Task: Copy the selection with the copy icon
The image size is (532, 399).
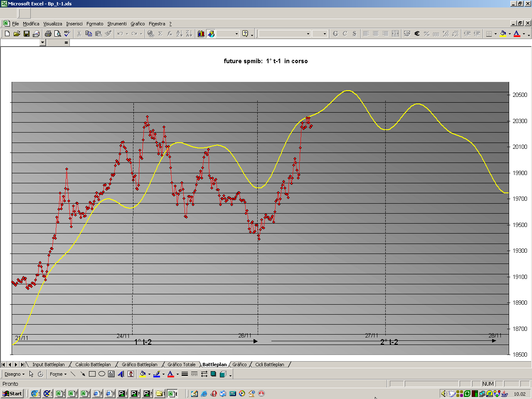Action: coord(89,34)
